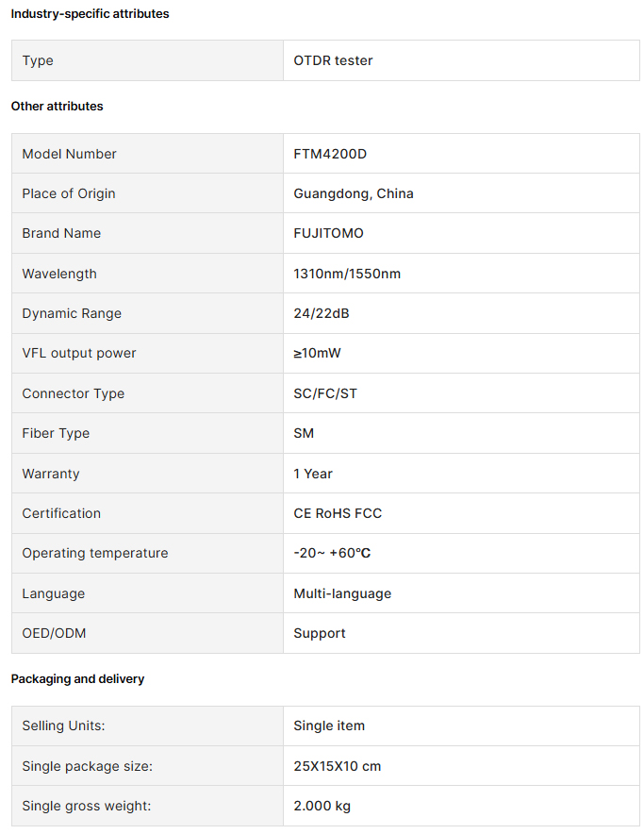Click the "Other attributes" section heading

click(57, 107)
